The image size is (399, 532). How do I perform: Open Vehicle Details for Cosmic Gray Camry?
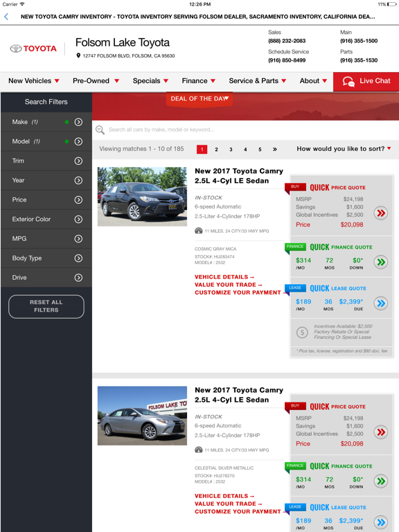(224, 277)
